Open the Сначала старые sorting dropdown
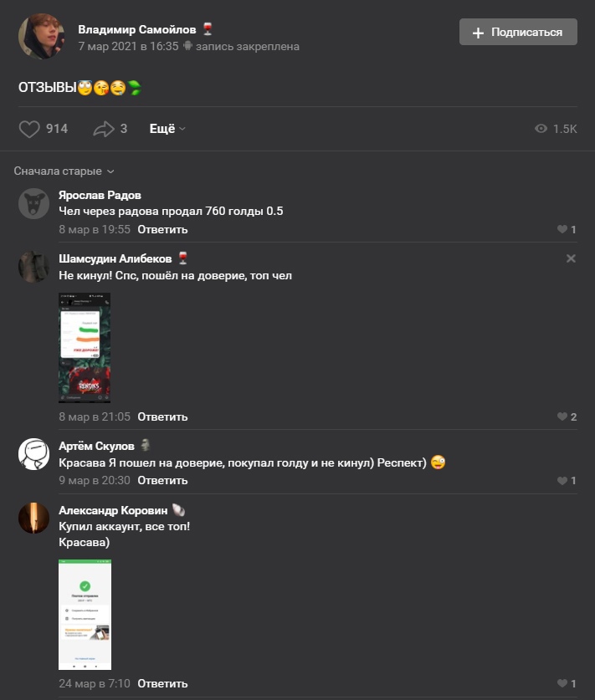This screenshot has height=700, width=595. click(64, 171)
